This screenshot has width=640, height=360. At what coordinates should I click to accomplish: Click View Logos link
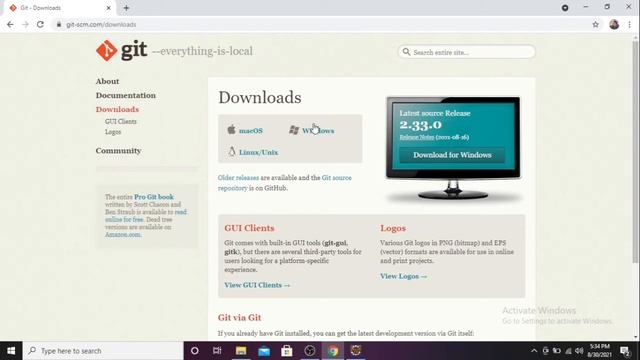click(x=404, y=276)
